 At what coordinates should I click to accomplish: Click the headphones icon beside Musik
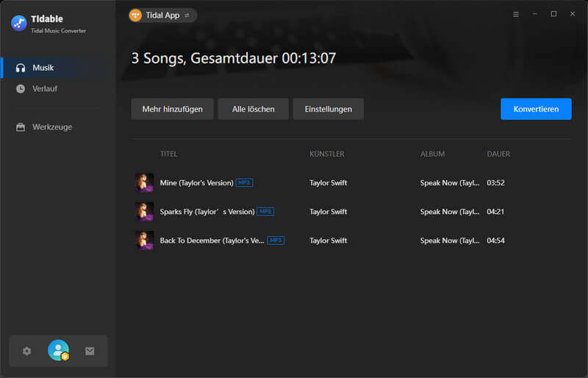pyautogui.click(x=21, y=68)
